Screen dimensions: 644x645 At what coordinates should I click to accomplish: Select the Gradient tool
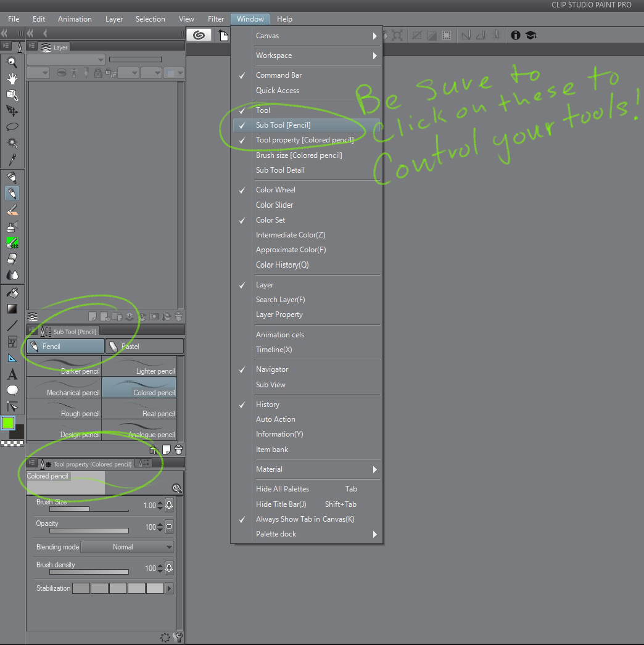pyautogui.click(x=12, y=309)
